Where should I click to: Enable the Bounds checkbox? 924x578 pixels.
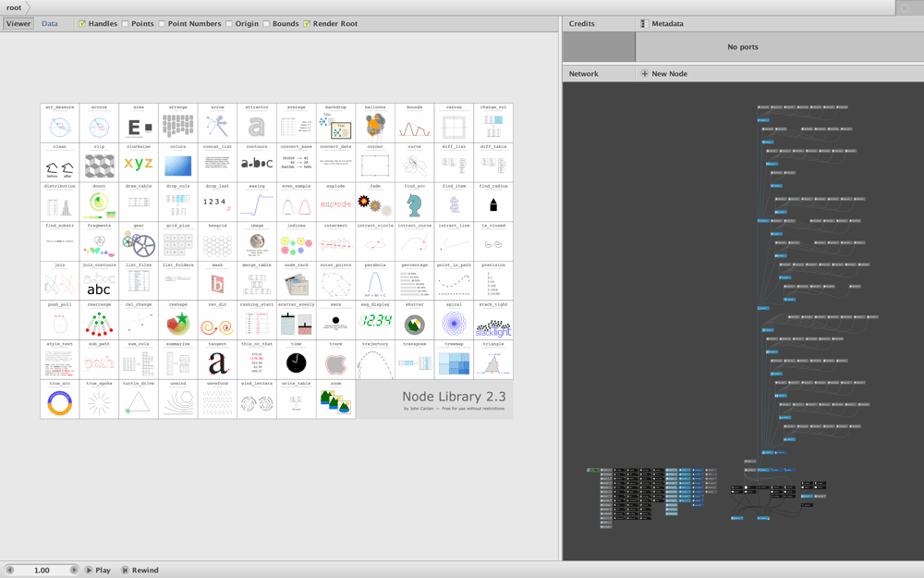pyautogui.click(x=266, y=24)
